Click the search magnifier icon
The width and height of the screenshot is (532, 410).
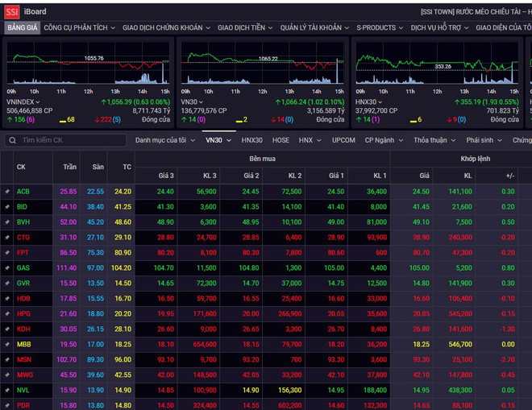tap(13, 140)
